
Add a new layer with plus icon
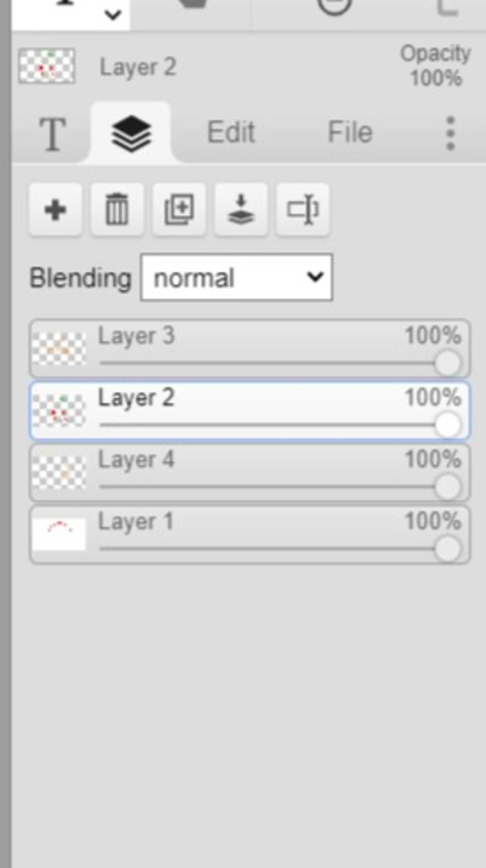click(55, 209)
